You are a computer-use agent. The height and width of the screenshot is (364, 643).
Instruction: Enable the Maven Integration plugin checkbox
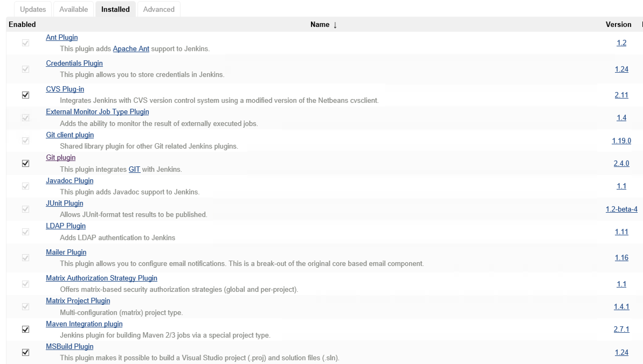click(x=26, y=330)
